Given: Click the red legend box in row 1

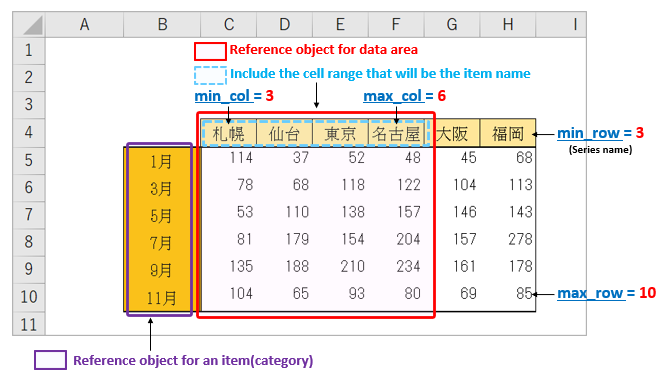Looking at the screenshot, I should coord(210,51).
